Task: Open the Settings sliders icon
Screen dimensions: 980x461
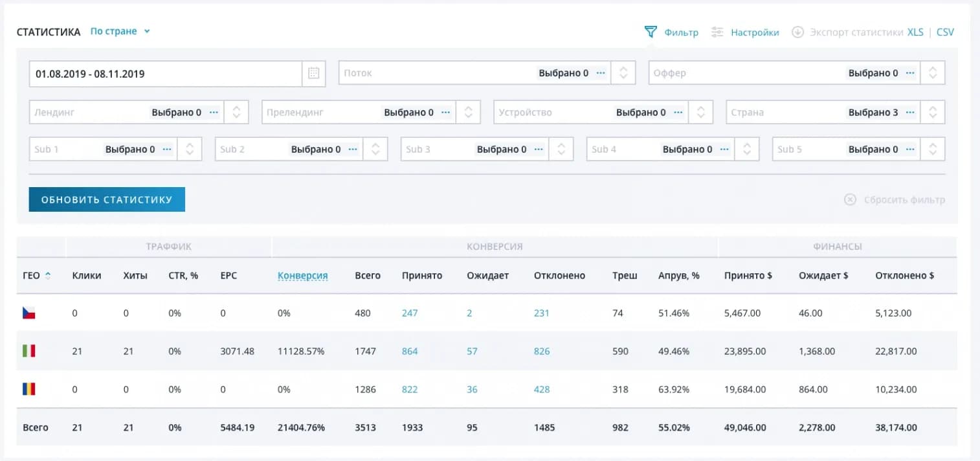Action: (x=717, y=32)
